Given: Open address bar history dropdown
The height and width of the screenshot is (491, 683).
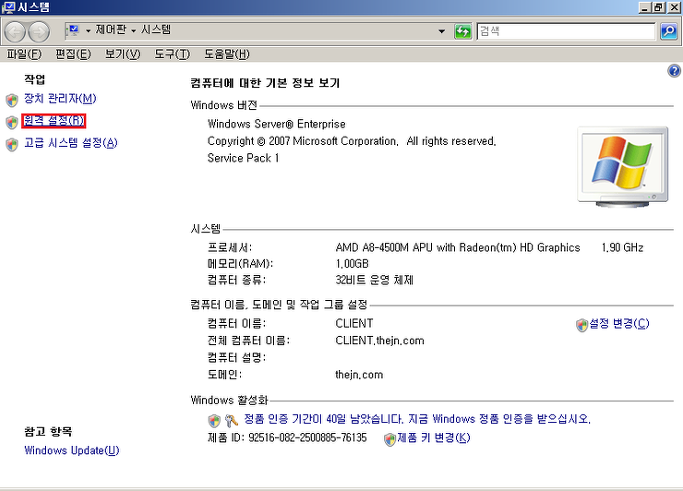Looking at the screenshot, I should [x=442, y=31].
